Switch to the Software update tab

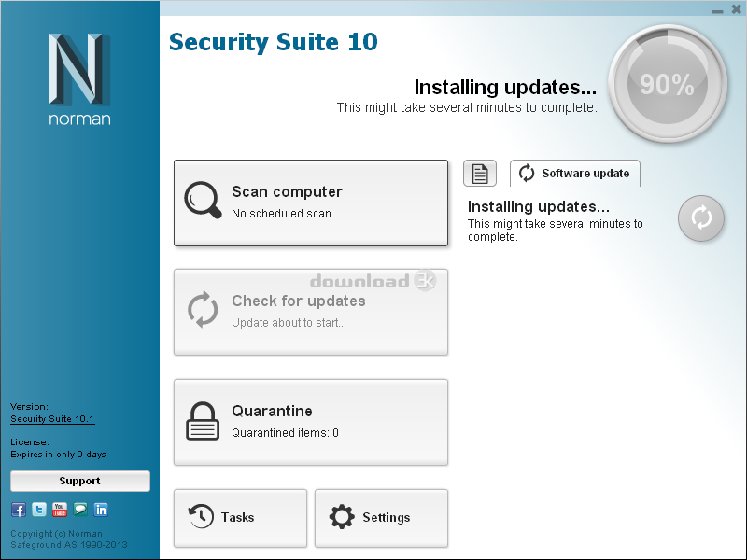coord(575,174)
